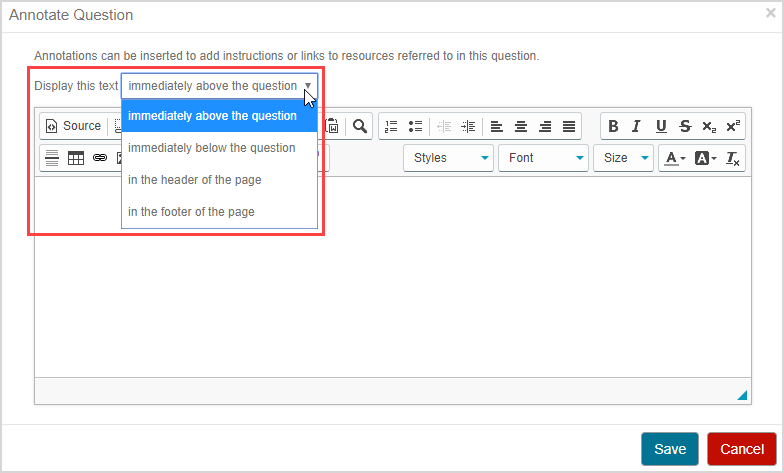Insert a bulleted list
Image resolution: width=784 pixels, height=473 pixels.
(415, 126)
